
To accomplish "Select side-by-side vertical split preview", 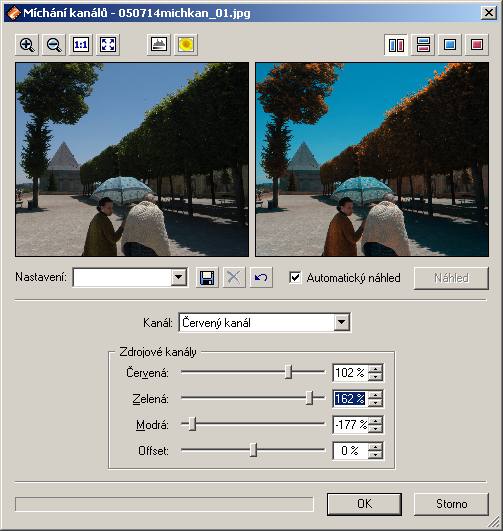I will (396, 45).
